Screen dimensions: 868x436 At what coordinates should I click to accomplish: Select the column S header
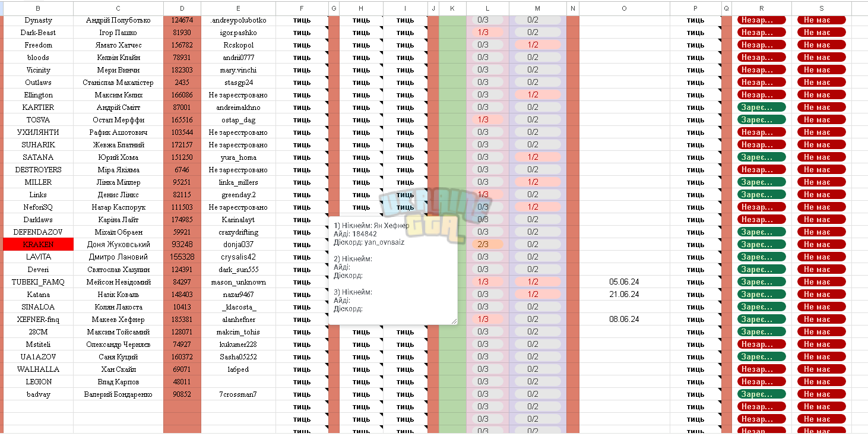click(822, 8)
